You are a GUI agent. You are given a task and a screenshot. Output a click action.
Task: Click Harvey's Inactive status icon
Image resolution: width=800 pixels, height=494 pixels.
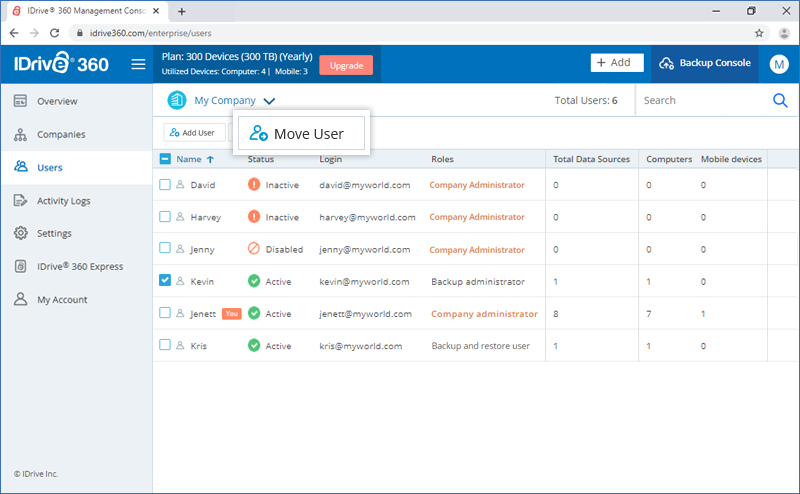point(254,216)
